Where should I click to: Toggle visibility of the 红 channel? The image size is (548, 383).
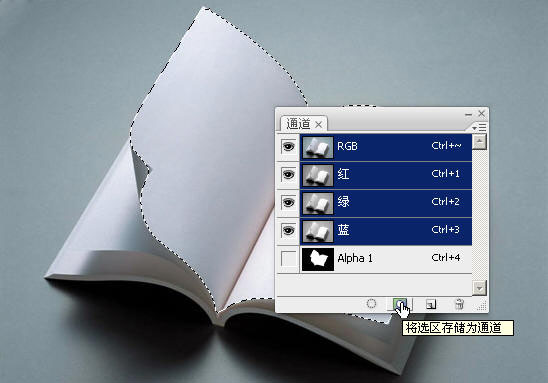click(x=288, y=174)
